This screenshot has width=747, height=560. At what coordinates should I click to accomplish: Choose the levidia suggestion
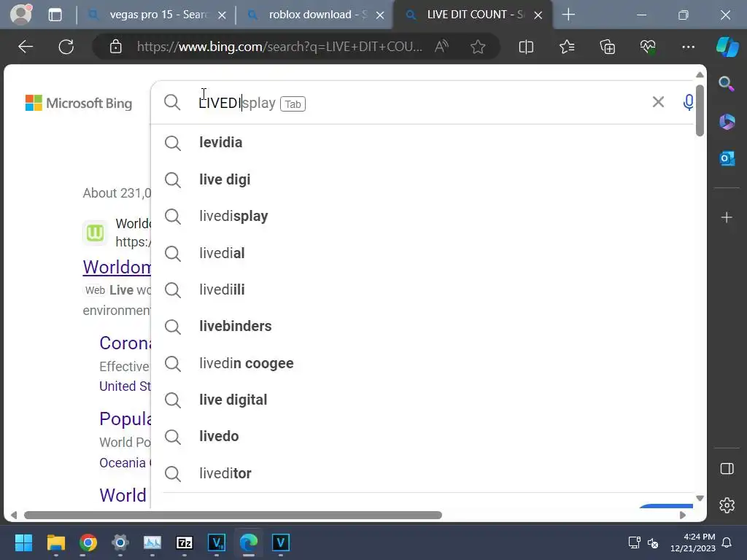click(422, 142)
